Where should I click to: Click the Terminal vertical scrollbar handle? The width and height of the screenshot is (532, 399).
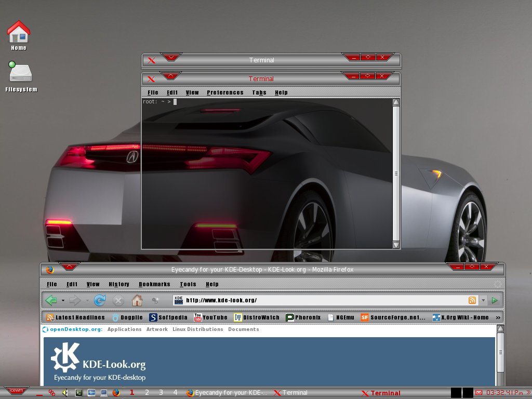pyautogui.click(x=396, y=174)
